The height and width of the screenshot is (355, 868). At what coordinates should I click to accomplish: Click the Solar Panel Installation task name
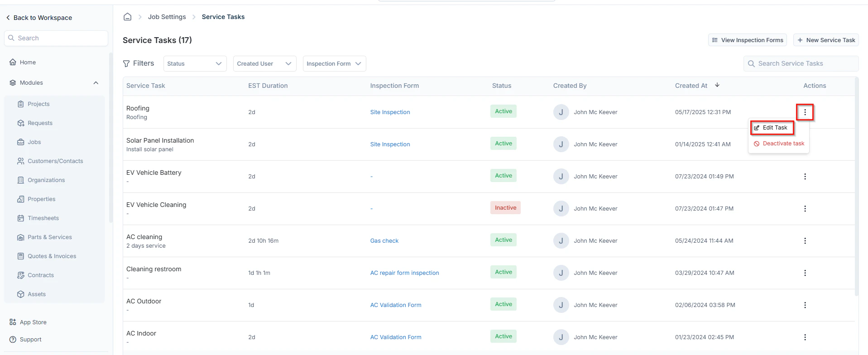tap(160, 140)
